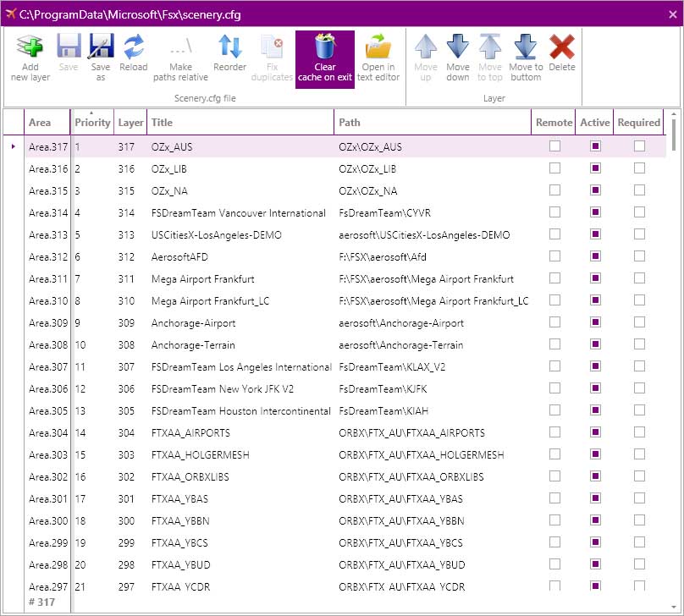
Task: Click the '# 317' row count footer
Action: (x=41, y=602)
